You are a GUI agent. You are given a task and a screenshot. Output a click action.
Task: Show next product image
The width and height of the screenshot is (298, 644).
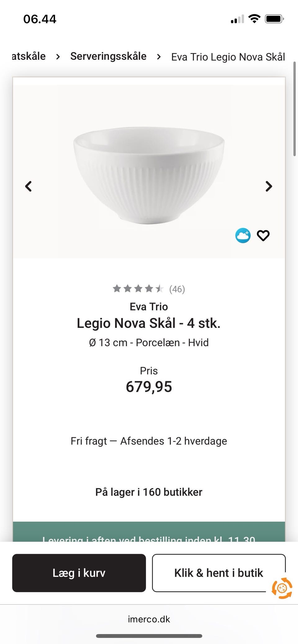coord(269,186)
